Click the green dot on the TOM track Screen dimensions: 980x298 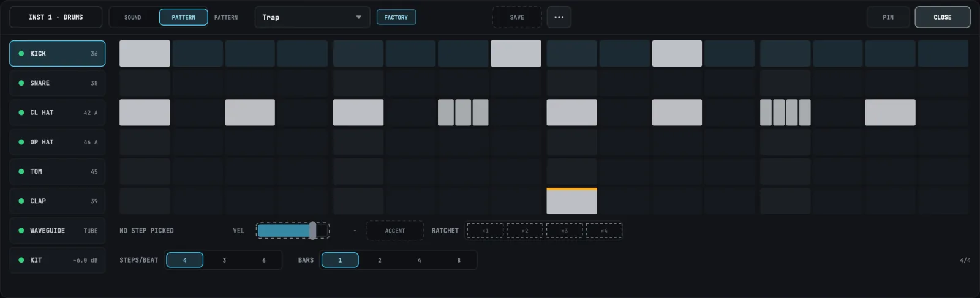(21, 171)
